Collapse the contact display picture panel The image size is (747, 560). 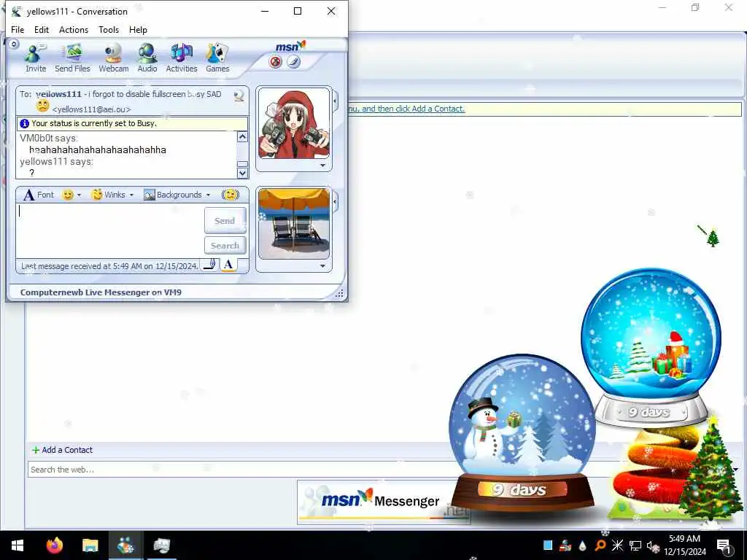coord(336,101)
